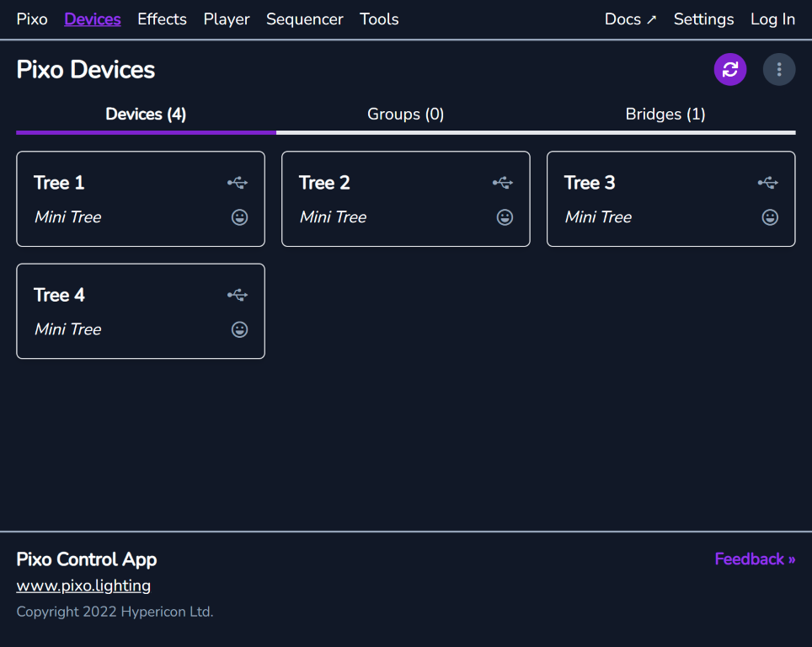Open the Sequencer page

click(x=304, y=19)
